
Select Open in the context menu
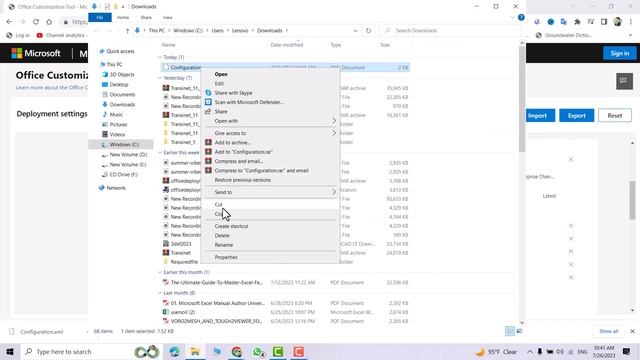point(221,74)
